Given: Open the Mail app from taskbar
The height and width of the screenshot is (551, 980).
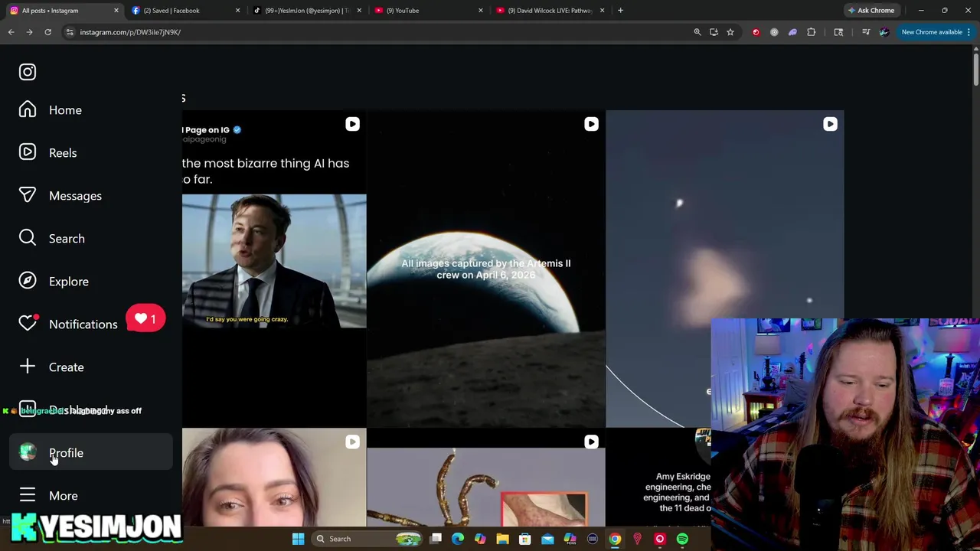Looking at the screenshot, I should coord(547,539).
